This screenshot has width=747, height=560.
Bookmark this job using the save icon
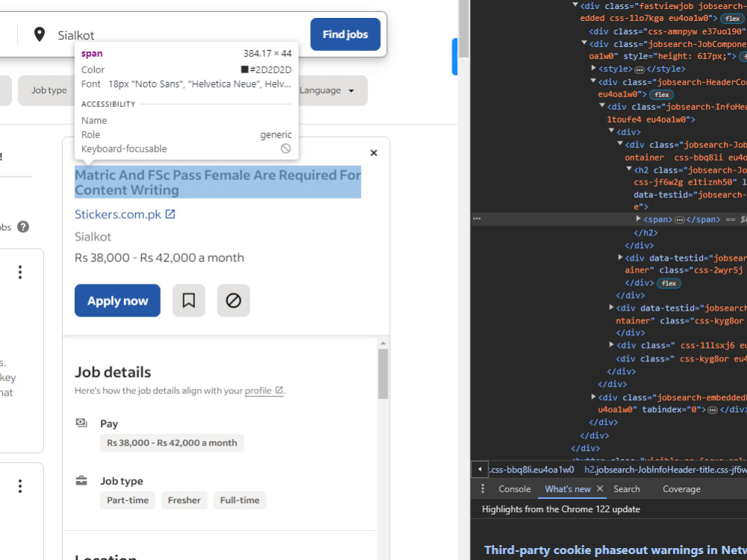188,300
